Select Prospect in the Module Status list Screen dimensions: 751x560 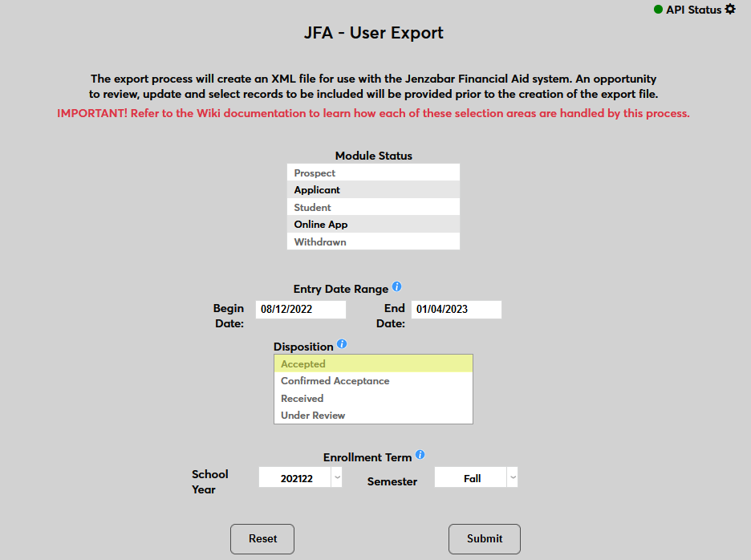click(x=373, y=172)
